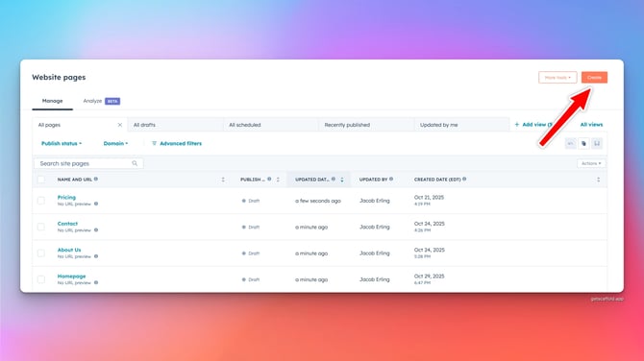This screenshot has height=361, width=644.
Task: Click info icon beside Contact URL preview
Action: pyautogui.click(x=96, y=229)
